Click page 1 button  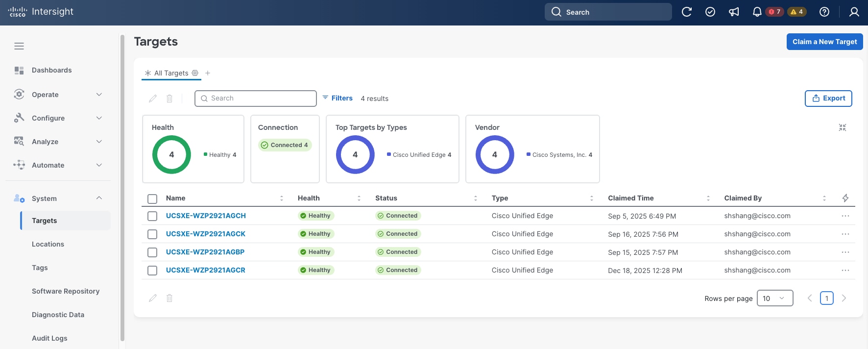pyautogui.click(x=827, y=298)
